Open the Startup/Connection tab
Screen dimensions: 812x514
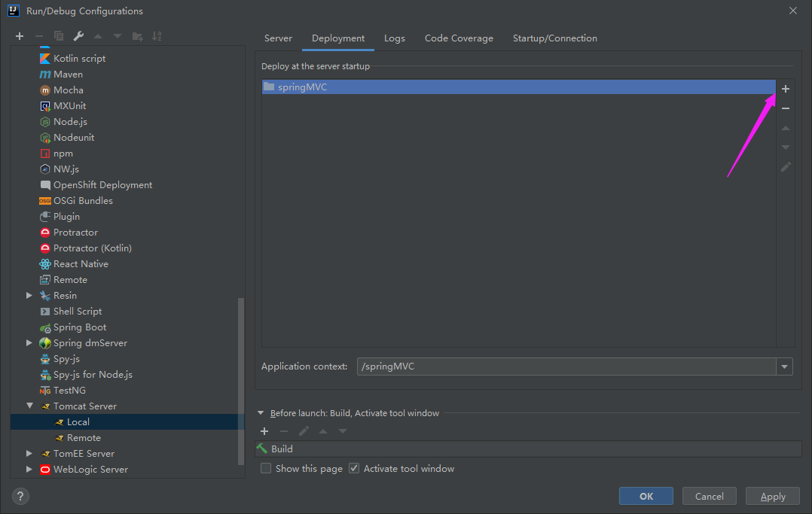(554, 38)
